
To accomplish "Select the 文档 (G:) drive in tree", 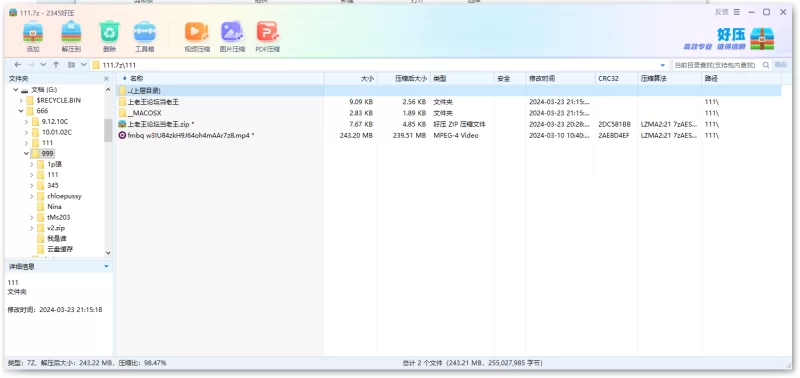I will click(x=44, y=90).
